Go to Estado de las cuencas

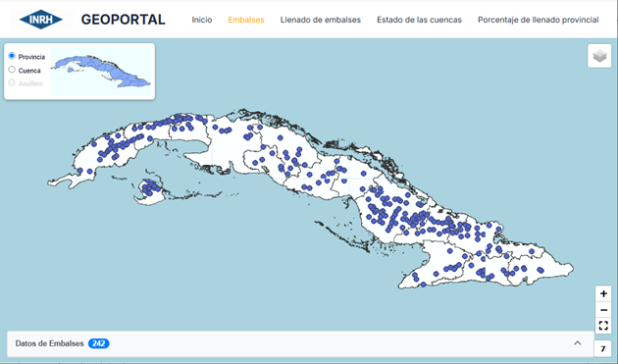[419, 20]
